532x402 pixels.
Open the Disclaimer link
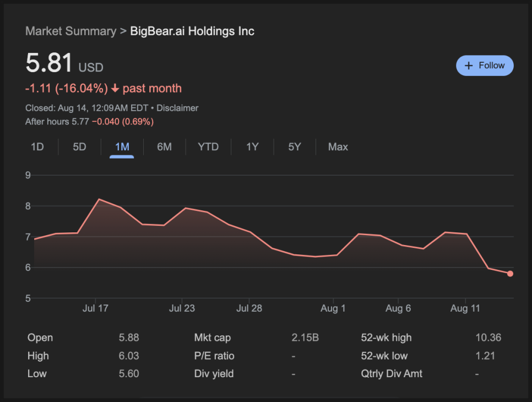tap(177, 108)
